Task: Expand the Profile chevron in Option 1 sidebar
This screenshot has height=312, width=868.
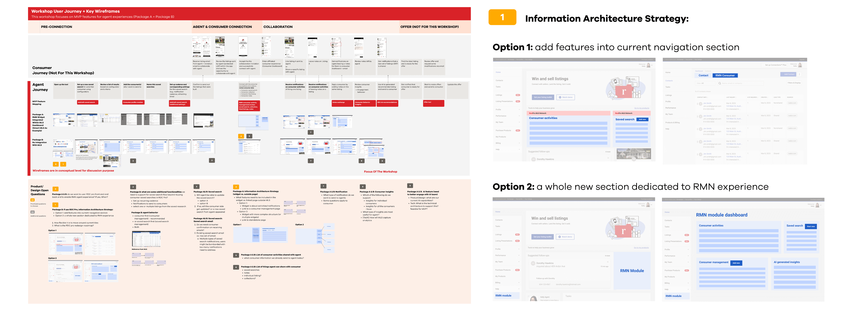Action: (519, 109)
